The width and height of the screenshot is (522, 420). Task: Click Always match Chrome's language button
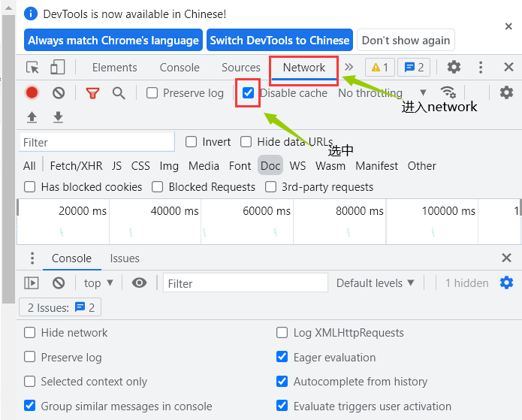click(113, 40)
